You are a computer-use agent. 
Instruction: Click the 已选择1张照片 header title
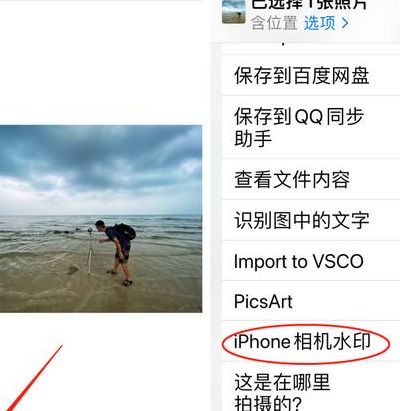[309, 4]
